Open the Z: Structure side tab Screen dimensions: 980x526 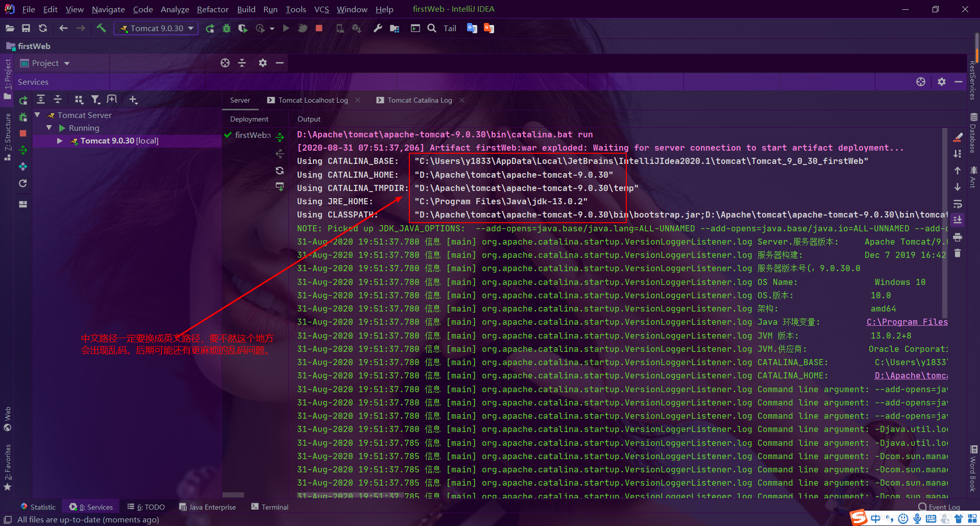pos(7,137)
